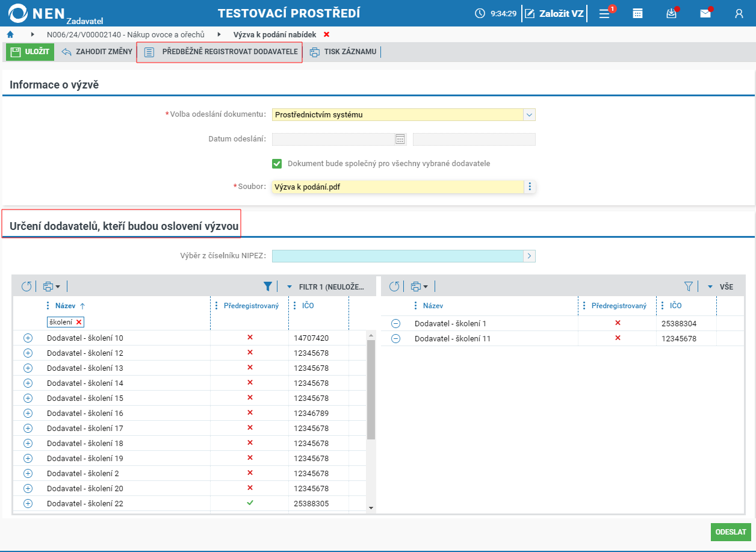756x552 pixels.
Task: Toggle shared document for all suppliers checkbox
Action: (277, 163)
